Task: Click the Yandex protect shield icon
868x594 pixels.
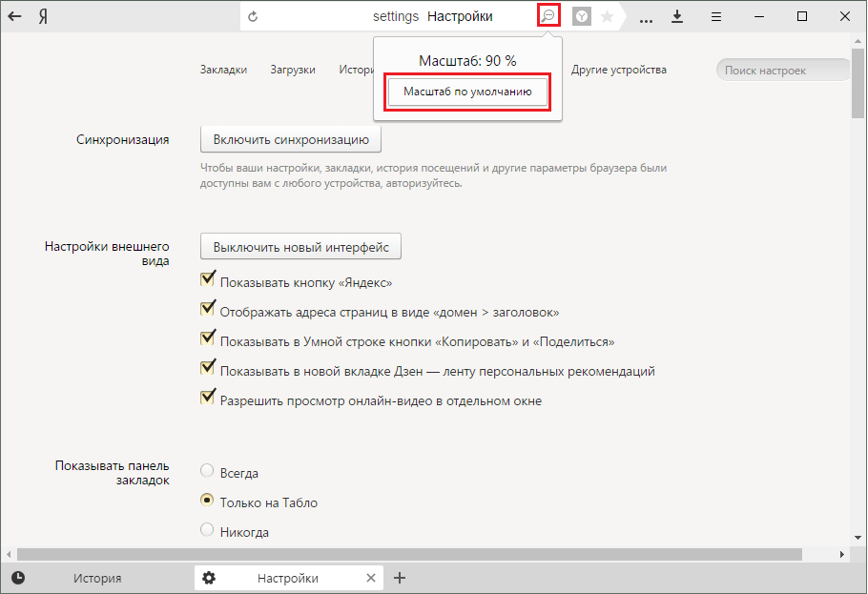Action: click(581, 16)
